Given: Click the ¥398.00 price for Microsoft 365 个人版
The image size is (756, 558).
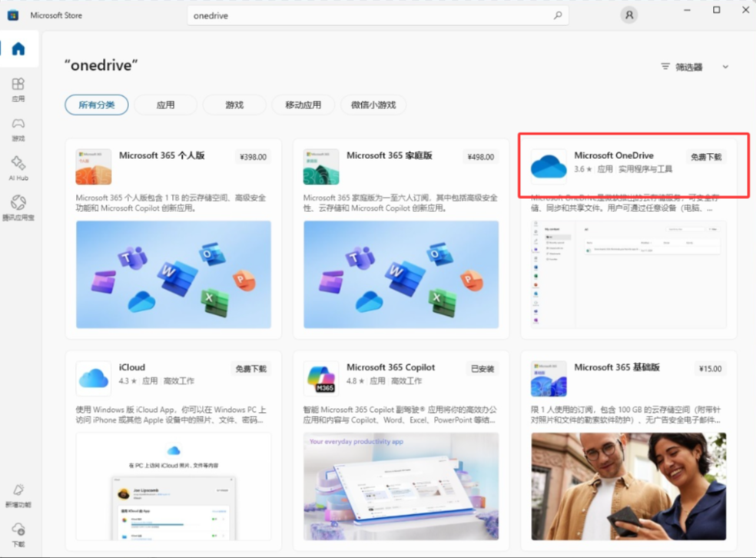Looking at the screenshot, I should pos(253,157).
